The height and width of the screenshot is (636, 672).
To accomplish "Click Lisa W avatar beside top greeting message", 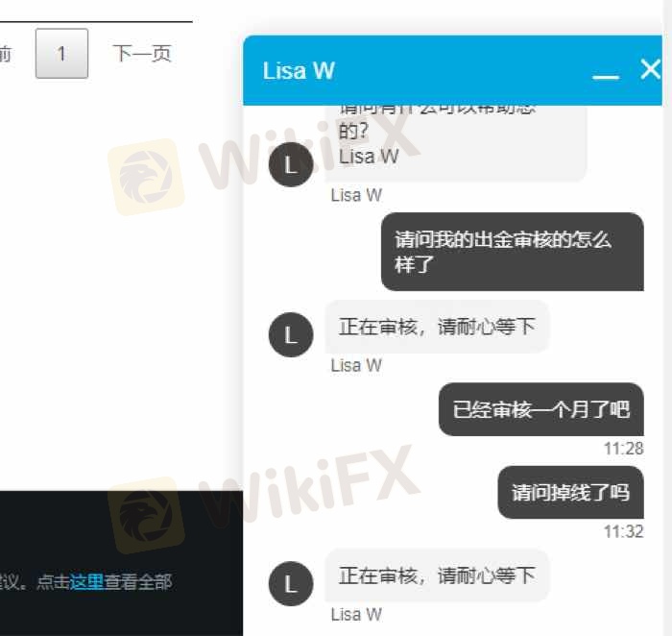I will (291, 164).
